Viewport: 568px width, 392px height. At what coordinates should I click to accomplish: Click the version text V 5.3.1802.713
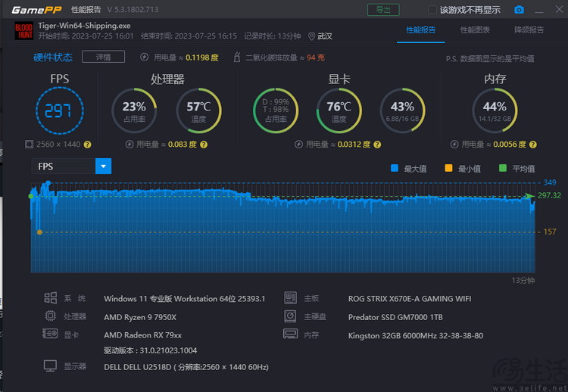133,10
